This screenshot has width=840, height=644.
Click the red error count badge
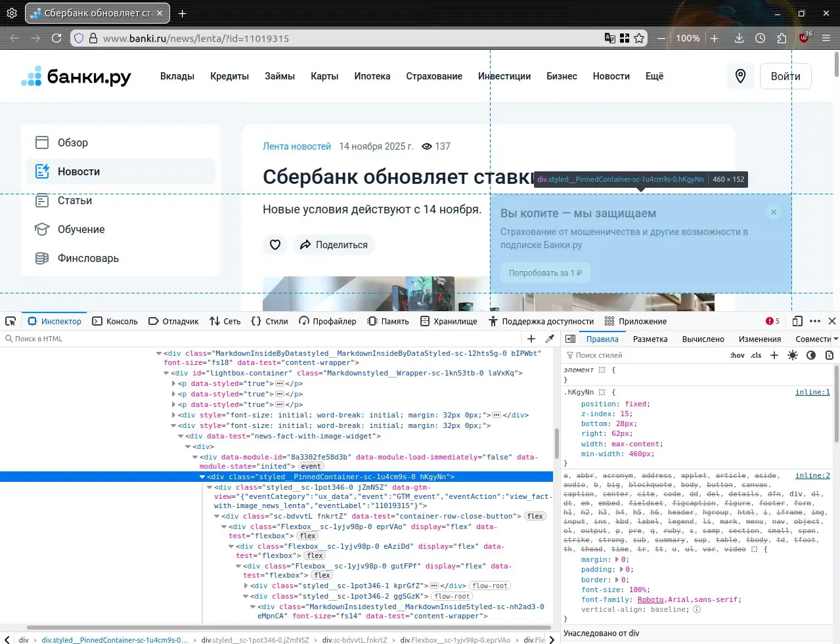772,321
